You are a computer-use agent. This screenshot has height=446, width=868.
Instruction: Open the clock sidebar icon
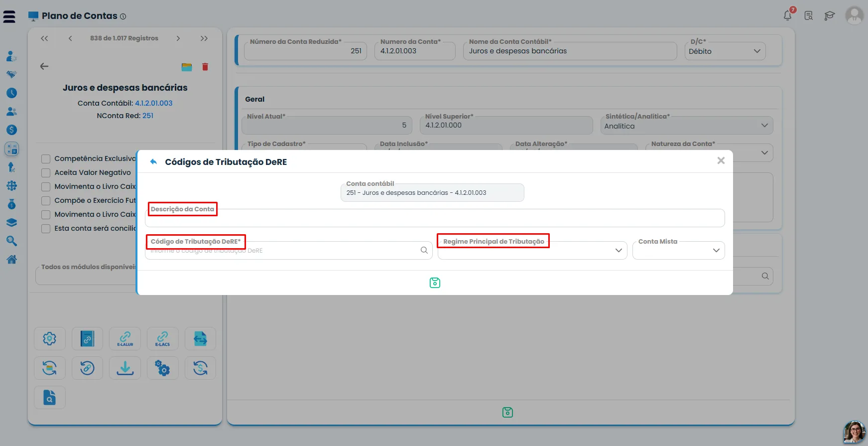coord(11,93)
